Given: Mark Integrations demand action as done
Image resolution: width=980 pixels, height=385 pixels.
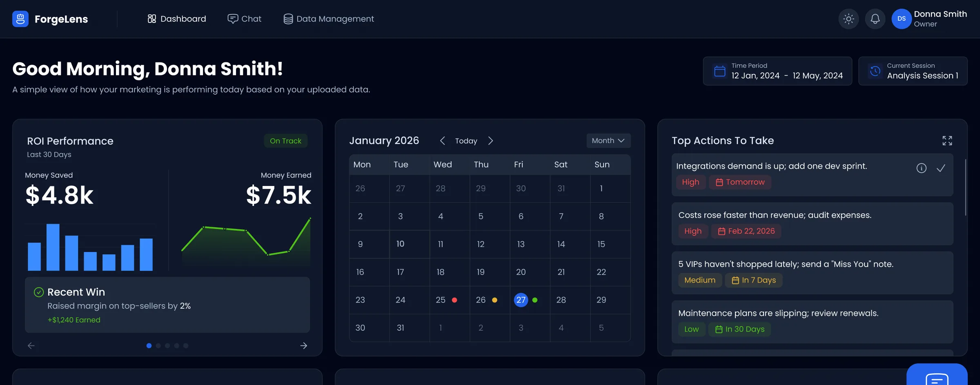Looking at the screenshot, I should click(941, 168).
